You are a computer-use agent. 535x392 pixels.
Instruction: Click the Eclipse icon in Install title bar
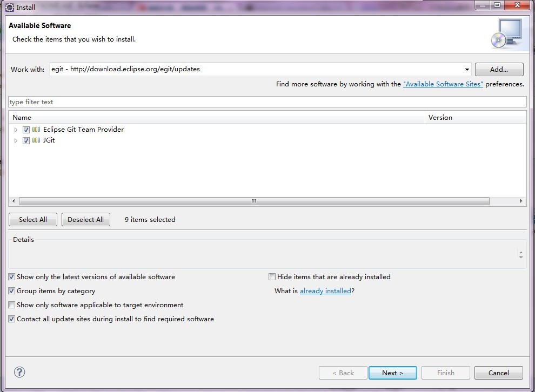click(10, 7)
